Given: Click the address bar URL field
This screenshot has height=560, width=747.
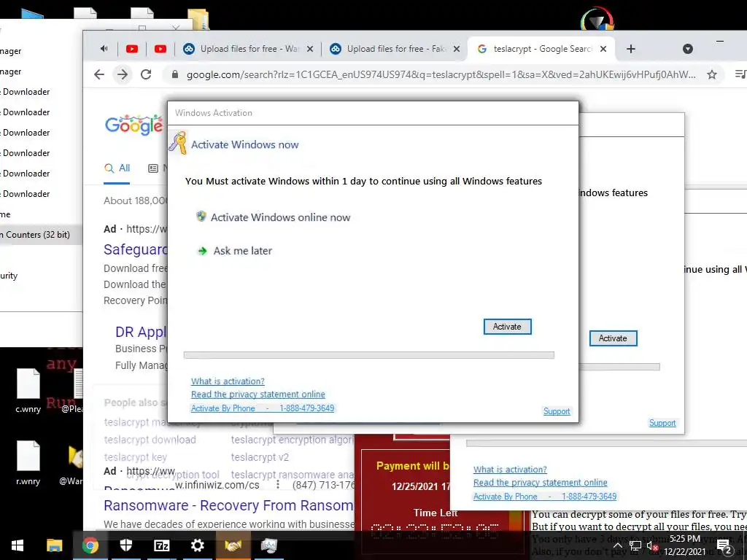Looking at the screenshot, I should click(441, 74).
